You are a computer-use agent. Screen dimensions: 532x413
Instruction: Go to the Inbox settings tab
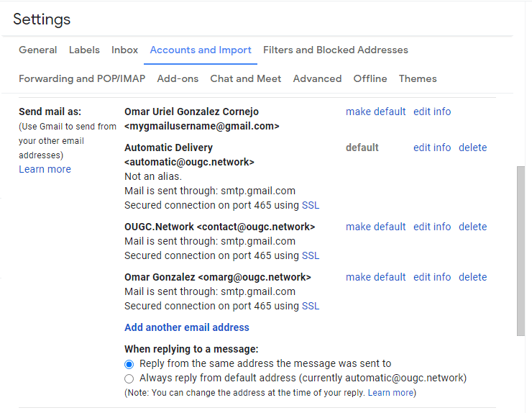[124, 50]
